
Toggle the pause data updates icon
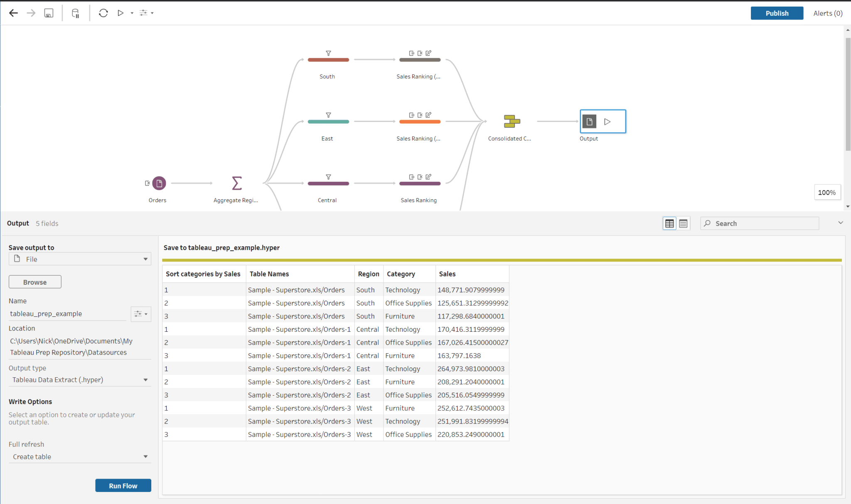click(76, 13)
